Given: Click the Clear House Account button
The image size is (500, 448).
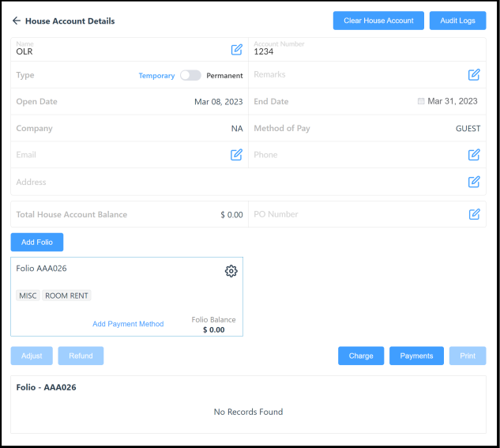Looking at the screenshot, I should click(378, 21).
